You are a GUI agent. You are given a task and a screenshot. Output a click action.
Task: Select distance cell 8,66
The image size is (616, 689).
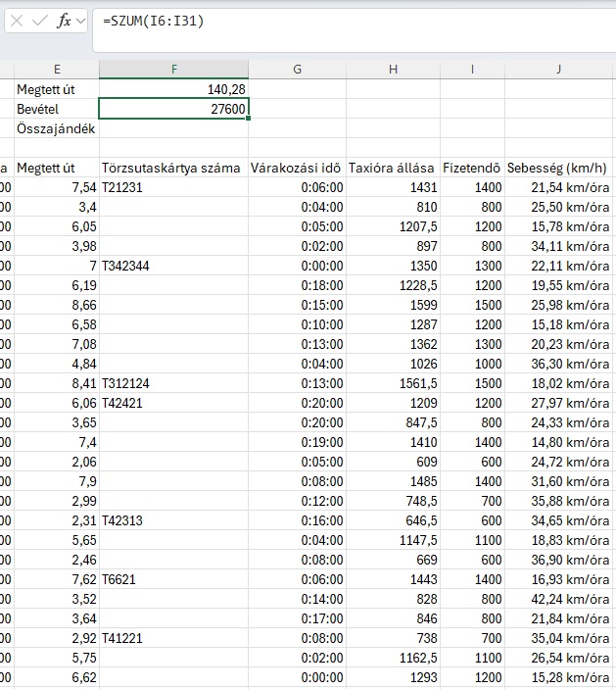(57, 305)
